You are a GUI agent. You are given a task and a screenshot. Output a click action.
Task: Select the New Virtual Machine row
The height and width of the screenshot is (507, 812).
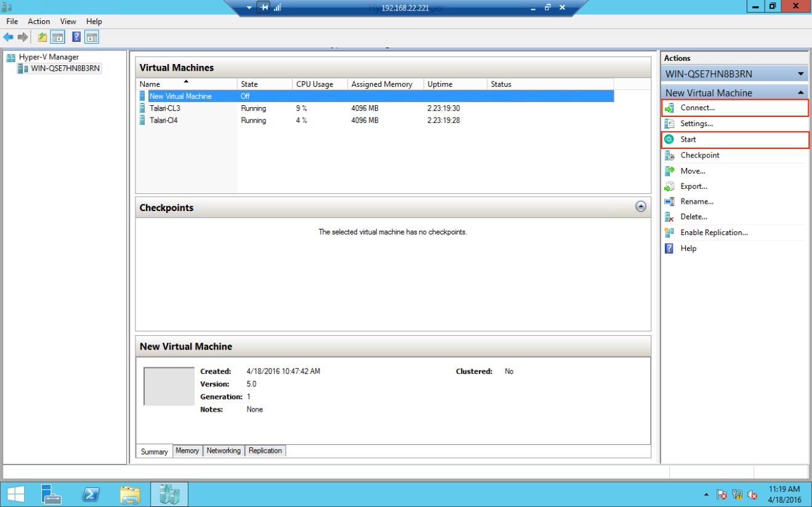point(375,96)
